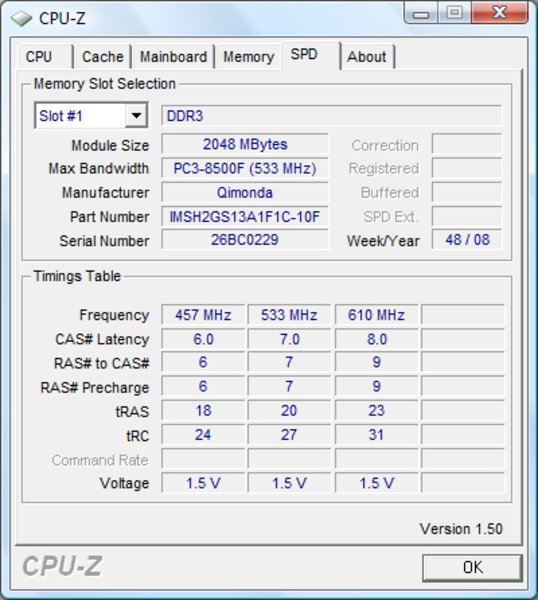The height and width of the screenshot is (600, 538).
Task: Minimize the CPU-Z window
Action: (x=421, y=13)
